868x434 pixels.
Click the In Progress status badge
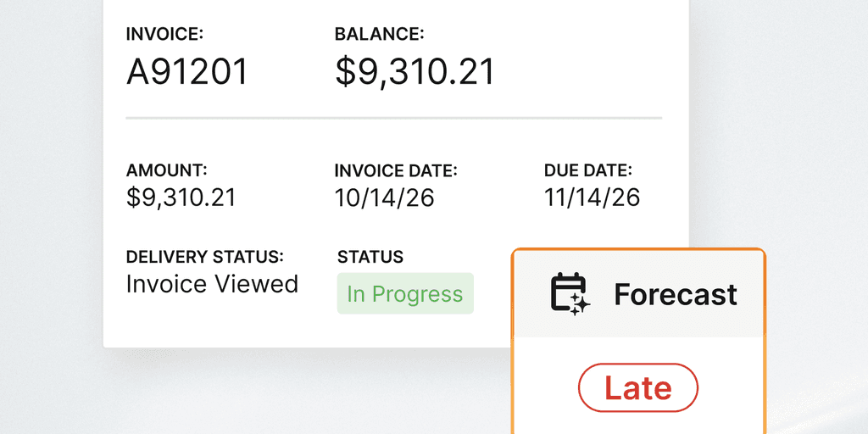pyautogui.click(x=405, y=294)
